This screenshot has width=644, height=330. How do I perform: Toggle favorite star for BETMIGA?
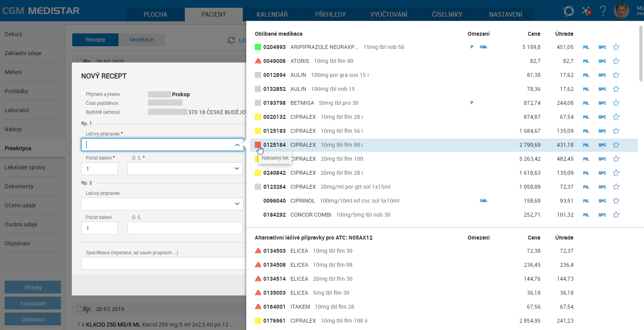coord(616,103)
